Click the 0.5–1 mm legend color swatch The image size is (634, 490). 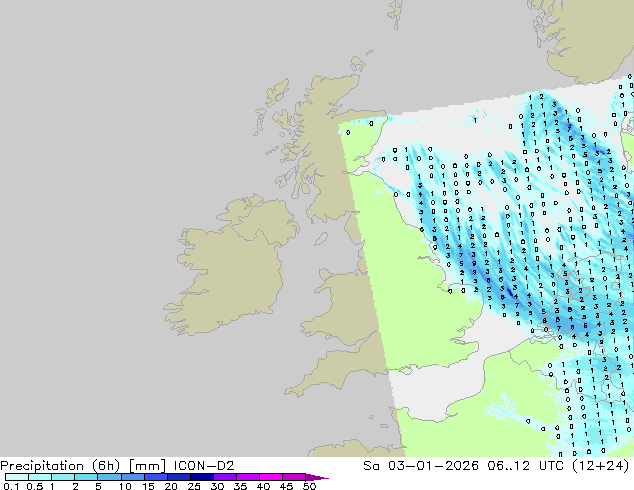(x=40, y=477)
